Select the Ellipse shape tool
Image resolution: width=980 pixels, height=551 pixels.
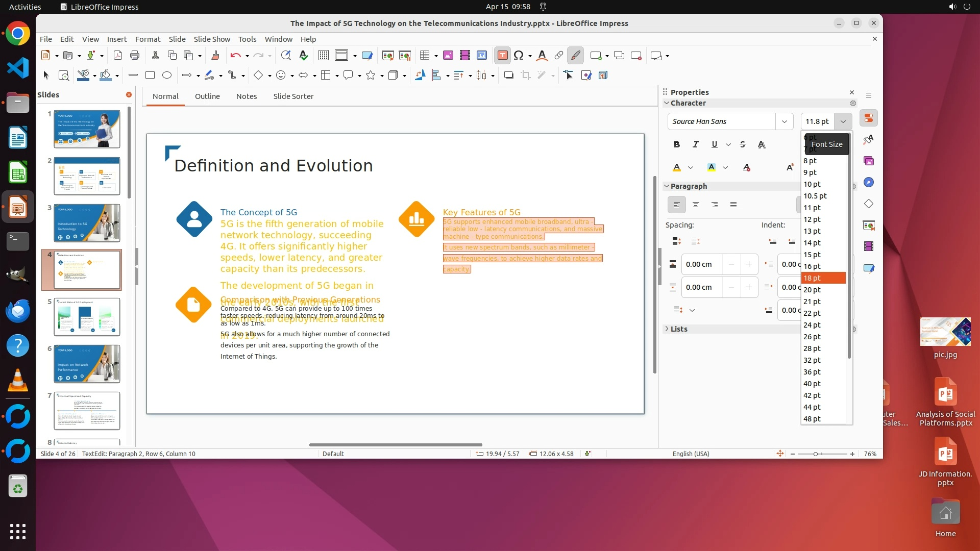[167, 76]
